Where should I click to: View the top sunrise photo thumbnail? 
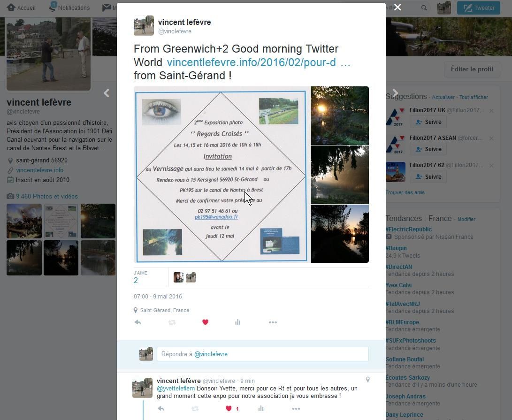pos(339,115)
